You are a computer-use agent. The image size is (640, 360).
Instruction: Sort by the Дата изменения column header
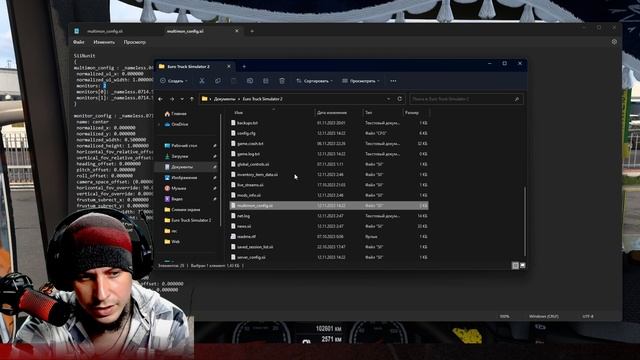click(331, 112)
